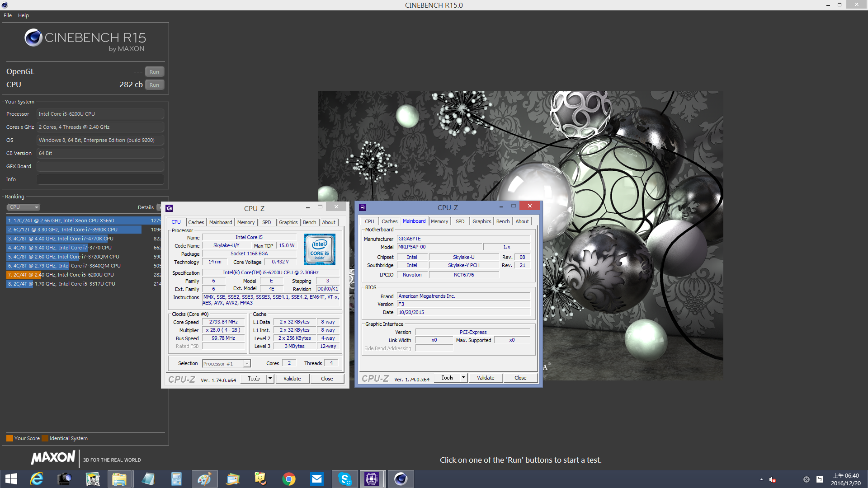868x488 pixels.
Task: Select the Core i7-3840QM ranking row
Action: tap(84, 266)
